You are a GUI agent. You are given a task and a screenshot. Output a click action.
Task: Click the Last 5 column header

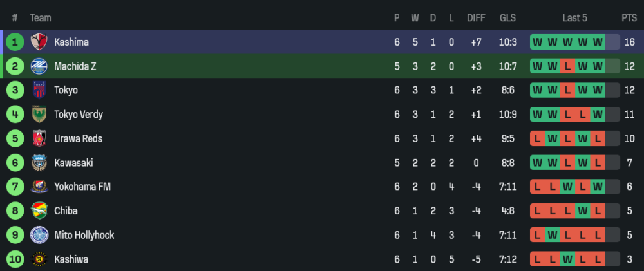coord(574,18)
